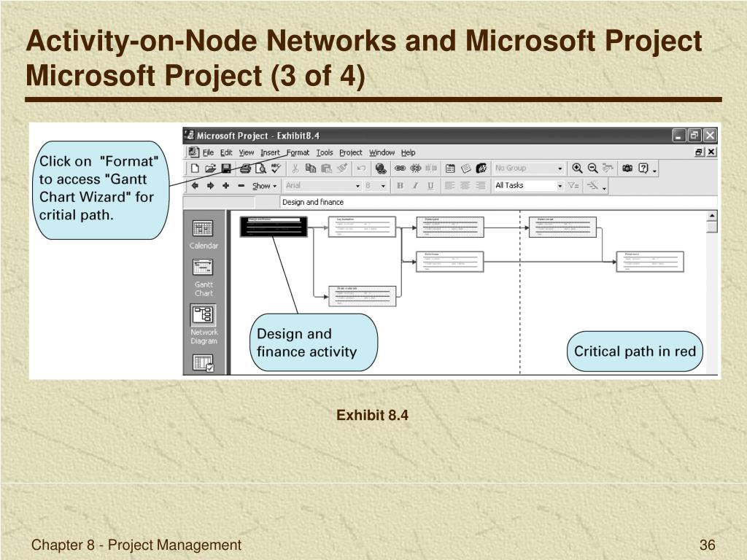Set Center text alignment

click(465, 186)
